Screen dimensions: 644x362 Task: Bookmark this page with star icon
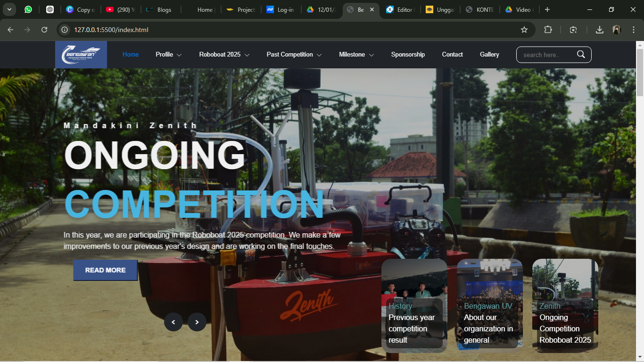524,30
